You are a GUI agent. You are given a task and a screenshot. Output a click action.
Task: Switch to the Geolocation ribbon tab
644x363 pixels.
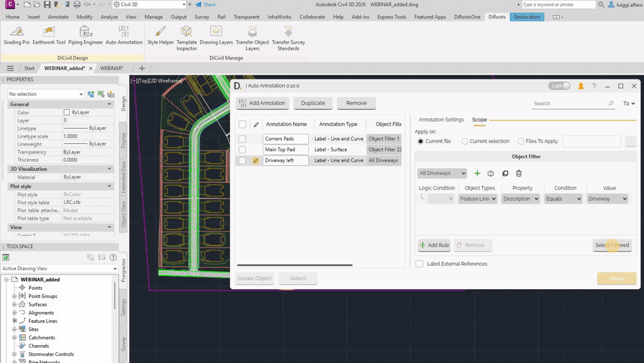pos(527,17)
